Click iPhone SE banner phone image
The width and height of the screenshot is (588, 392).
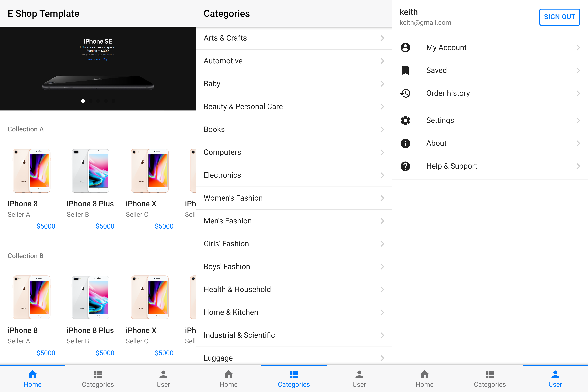(x=98, y=83)
